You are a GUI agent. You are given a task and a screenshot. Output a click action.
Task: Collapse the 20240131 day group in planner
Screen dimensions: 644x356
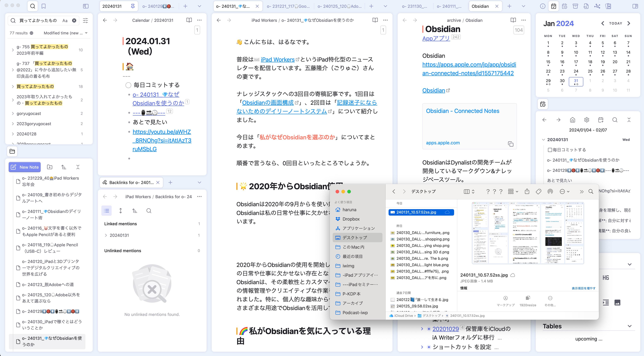click(543, 140)
